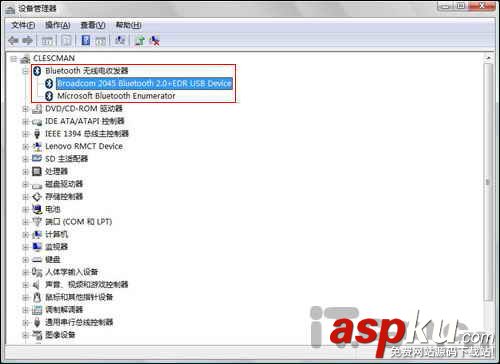This screenshot has width=500, height=364.
Task: Click the Back arrow toolbar icon
Action: point(13,41)
